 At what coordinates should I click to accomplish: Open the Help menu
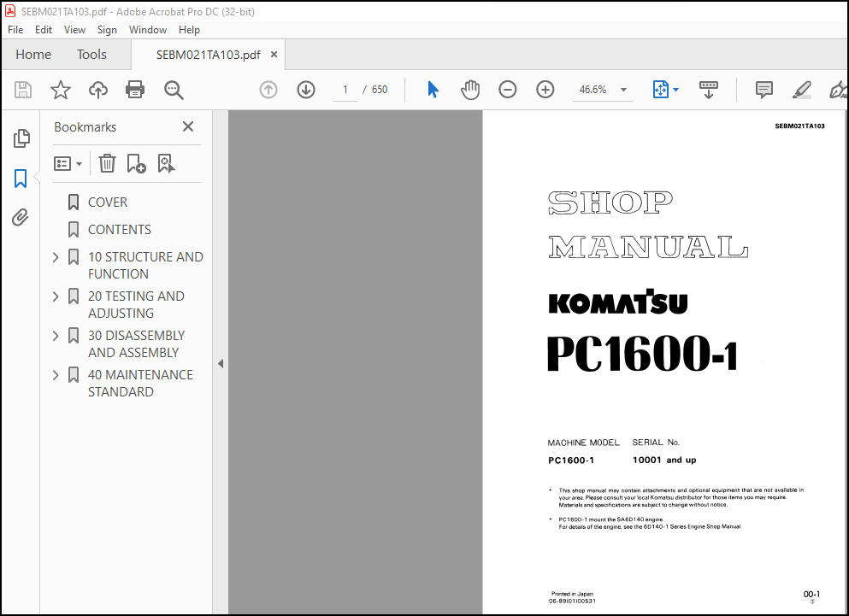point(189,30)
